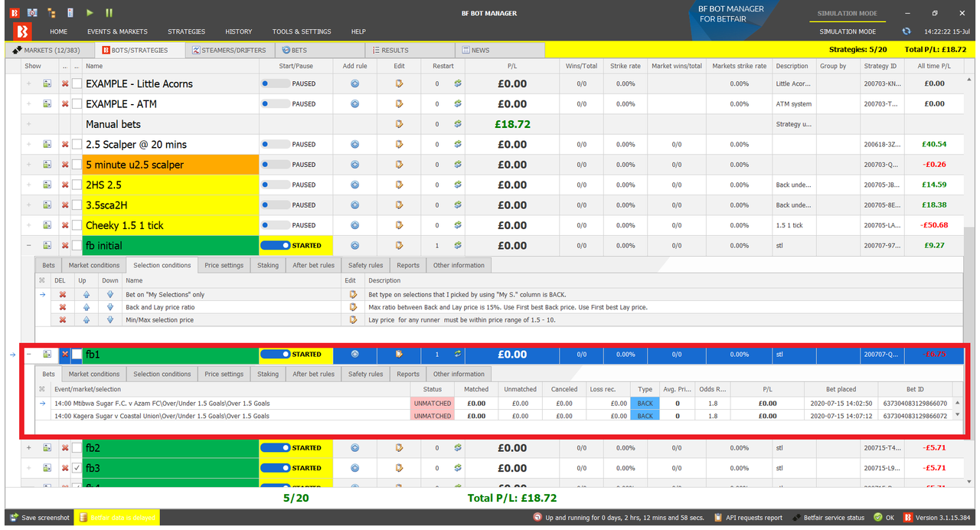Click restart icon for 3.5sca2H strategy

[458, 205]
